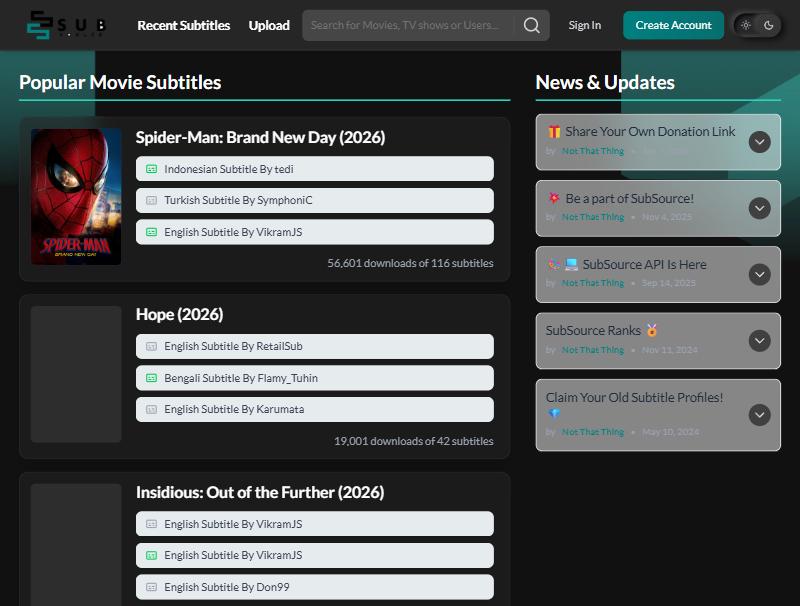Open the Spider-Man: Brand New Day poster thumbnail
The height and width of the screenshot is (606, 800).
tap(76, 196)
